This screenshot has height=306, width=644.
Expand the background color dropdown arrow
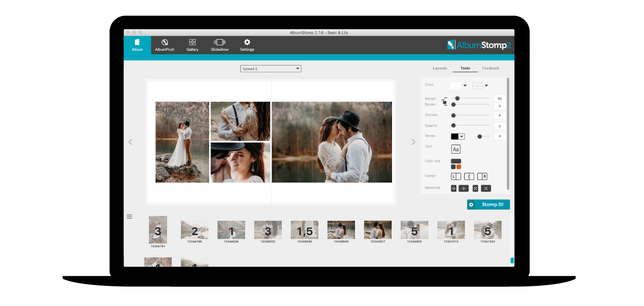[465, 85]
